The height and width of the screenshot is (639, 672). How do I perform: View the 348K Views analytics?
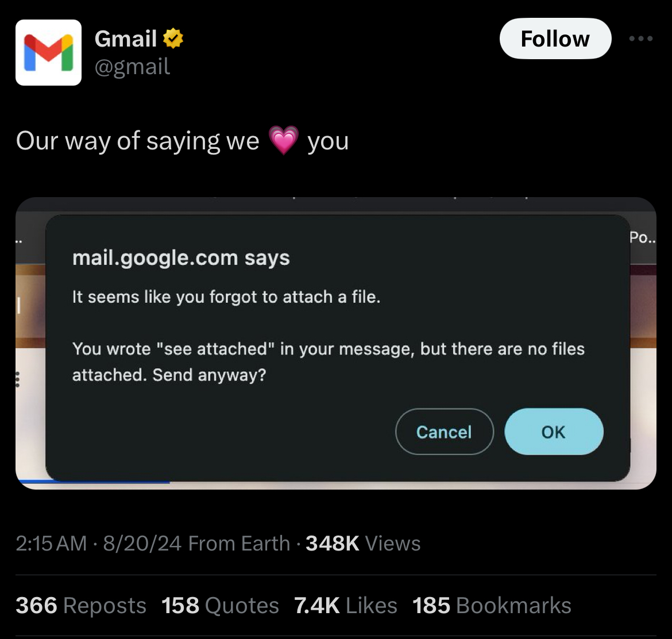[363, 543]
